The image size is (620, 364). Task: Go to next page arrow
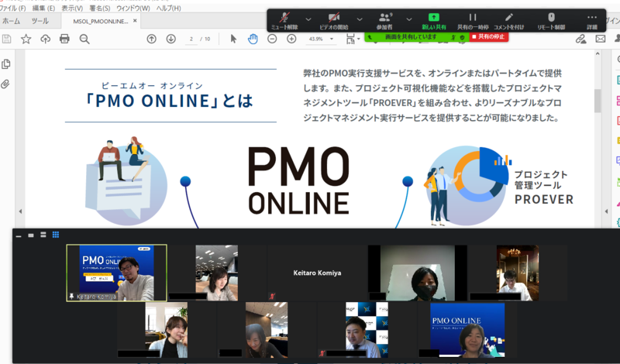click(x=170, y=39)
